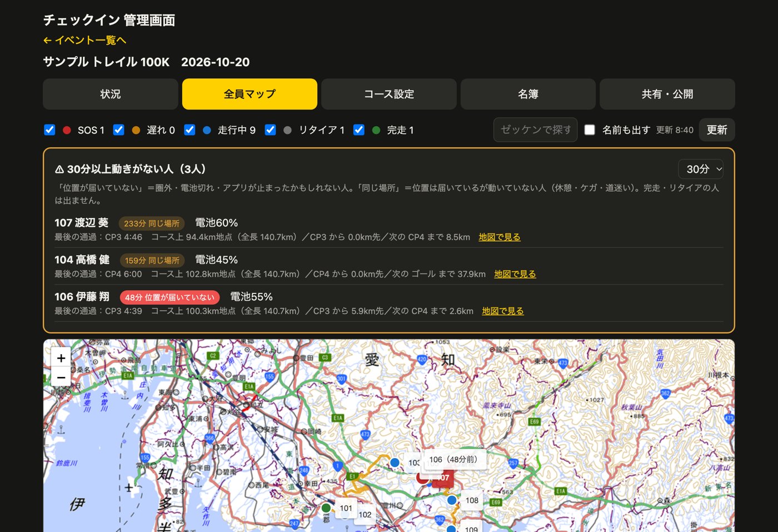Zoom in on the map with plus button
Viewport: 778px width, 532px height.
(x=61, y=358)
